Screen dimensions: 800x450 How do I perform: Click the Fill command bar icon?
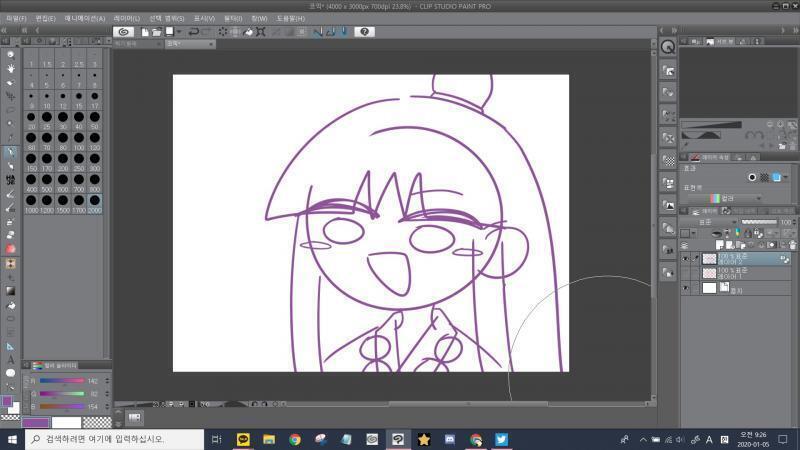[248, 32]
